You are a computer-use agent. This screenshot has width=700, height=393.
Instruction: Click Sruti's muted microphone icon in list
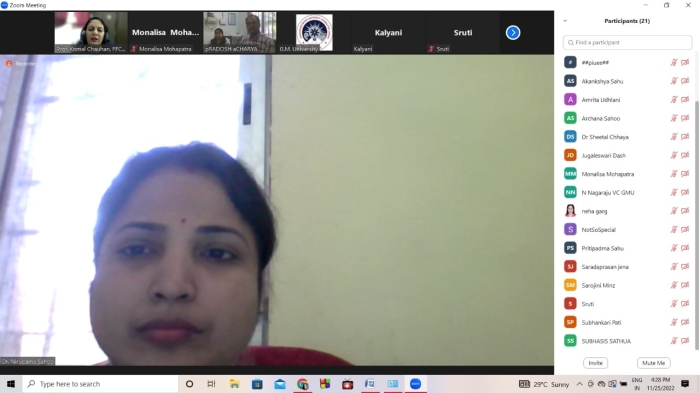(x=674, y=304)
